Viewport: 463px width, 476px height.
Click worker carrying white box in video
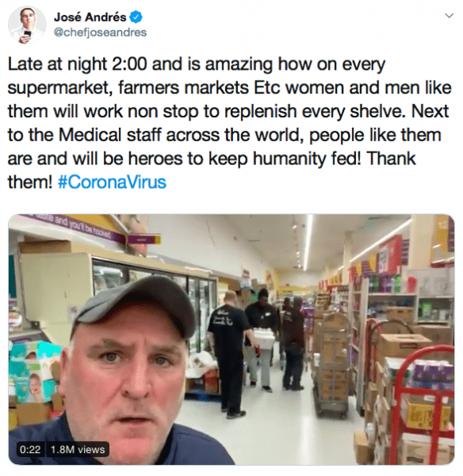(263, 339)
